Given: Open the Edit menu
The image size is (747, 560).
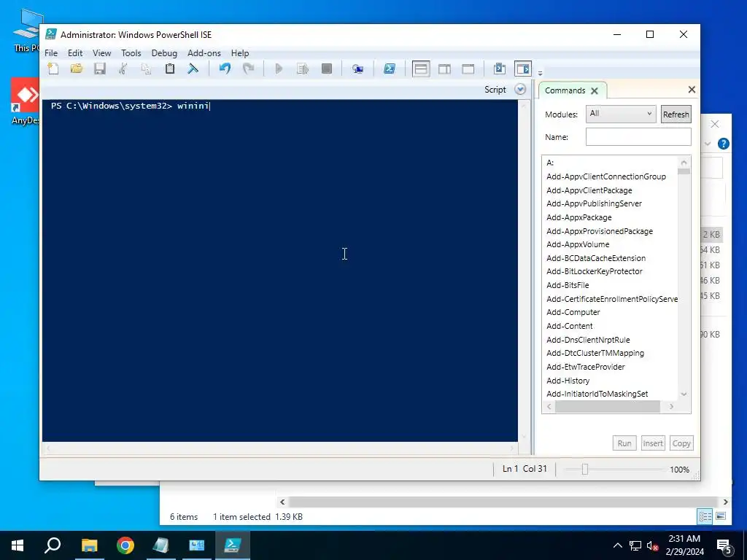Looking at the screenshot, I should (x=75, y=52).
